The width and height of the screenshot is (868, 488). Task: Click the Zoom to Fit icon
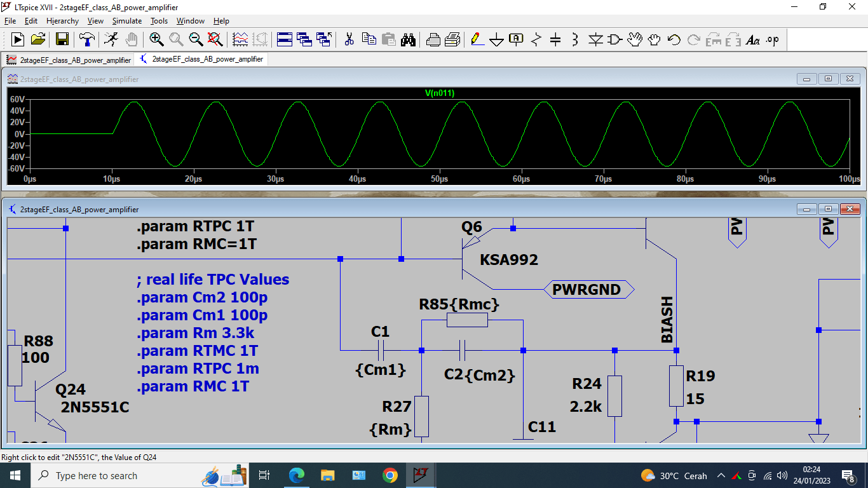tap(215, 39)
